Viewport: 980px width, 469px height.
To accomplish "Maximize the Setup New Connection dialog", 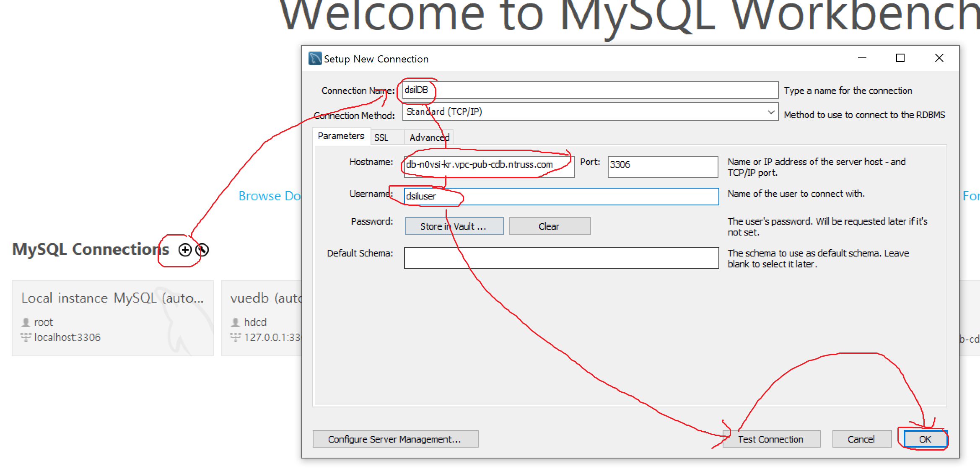I will click(x=900, y=58).
